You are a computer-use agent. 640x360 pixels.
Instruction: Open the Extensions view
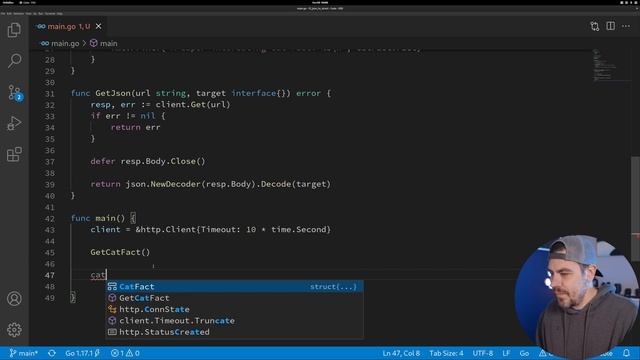pos(14,154)
